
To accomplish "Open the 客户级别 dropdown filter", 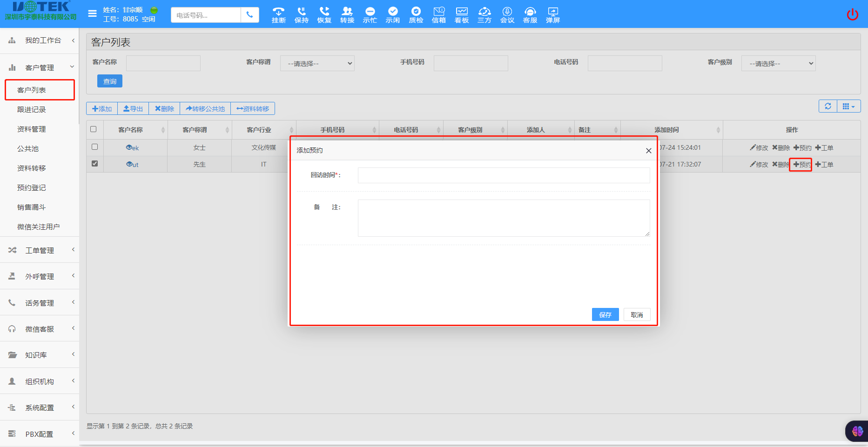I will 778,64.
